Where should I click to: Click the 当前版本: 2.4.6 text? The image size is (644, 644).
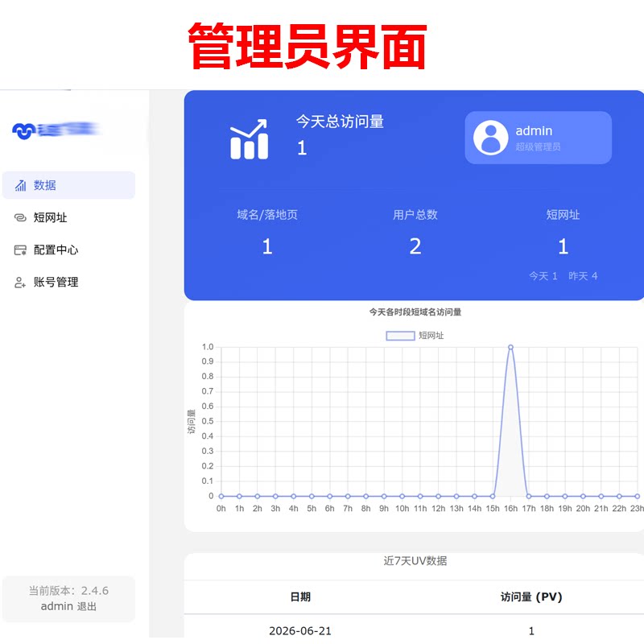coord(68,591)
